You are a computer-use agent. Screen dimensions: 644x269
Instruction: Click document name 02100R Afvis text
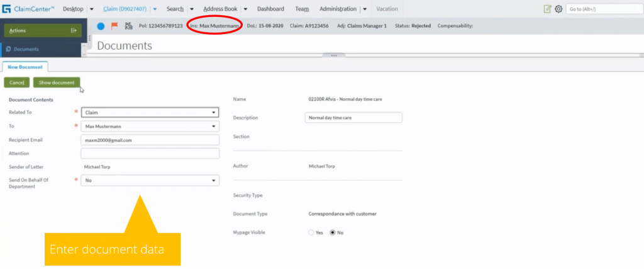point(345,99)
